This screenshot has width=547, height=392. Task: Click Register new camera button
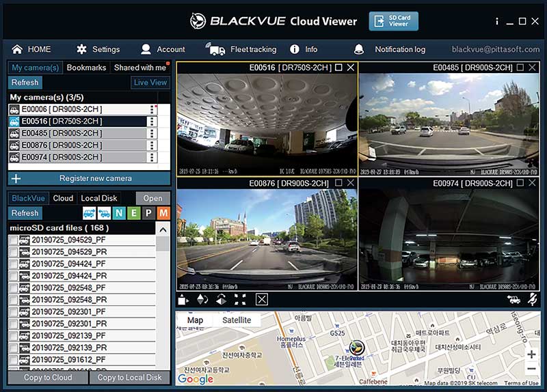tap(89, 178)
